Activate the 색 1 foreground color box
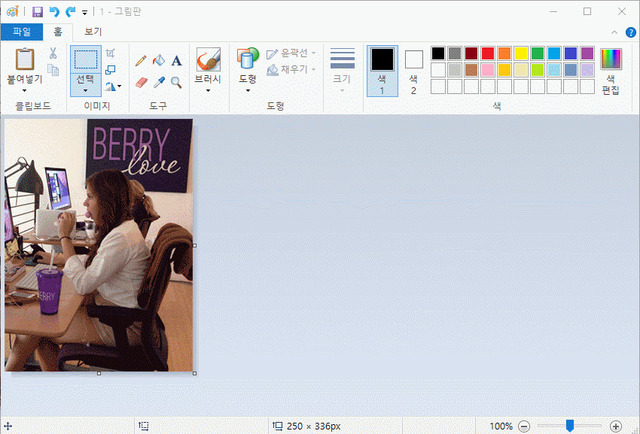 381,69
